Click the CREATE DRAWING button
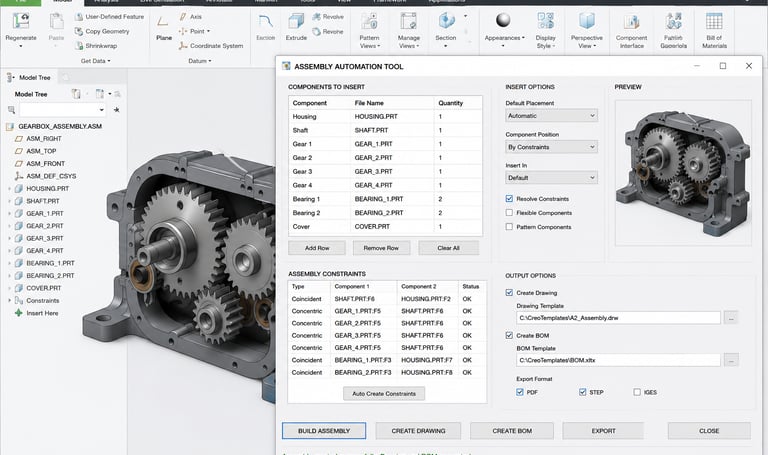 pos(418,431)
